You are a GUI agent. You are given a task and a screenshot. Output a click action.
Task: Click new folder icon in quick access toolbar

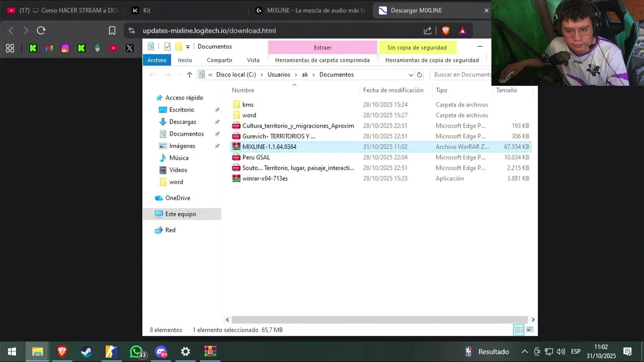[179, 47]
